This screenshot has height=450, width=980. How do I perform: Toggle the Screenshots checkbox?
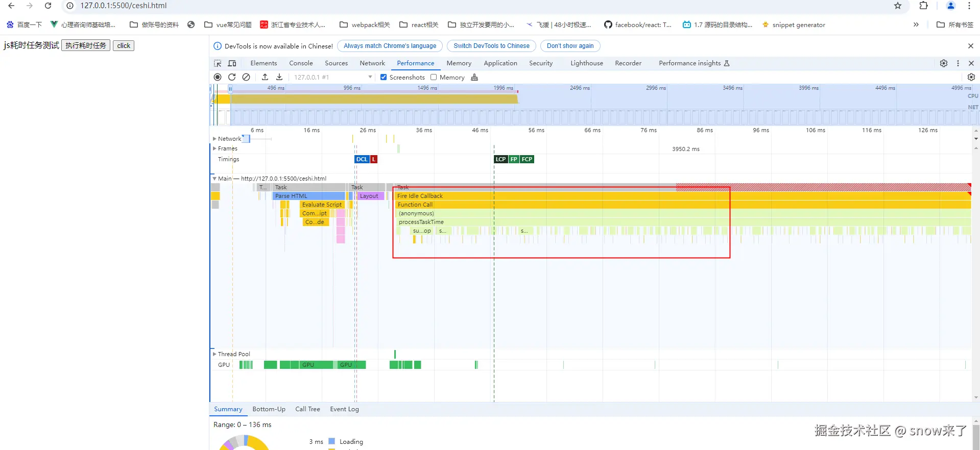[x=384, y=77]
